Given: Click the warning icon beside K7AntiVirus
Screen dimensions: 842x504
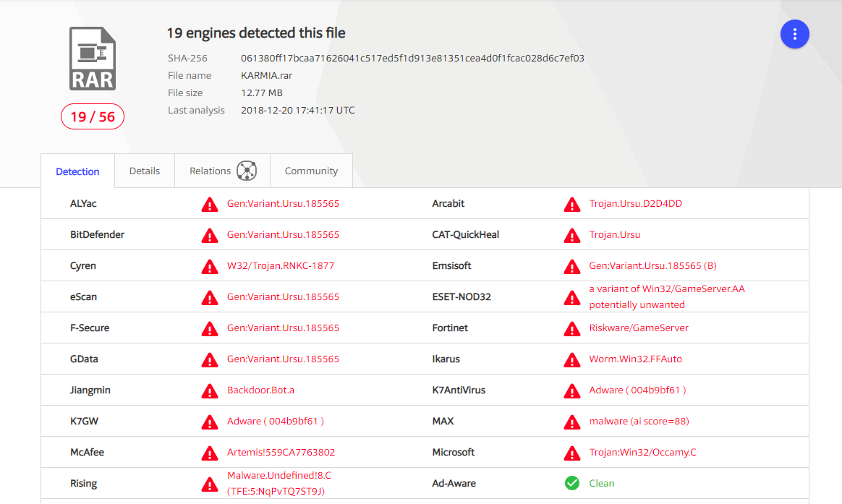Looking at the screenshot, I should tap(572, 391).
